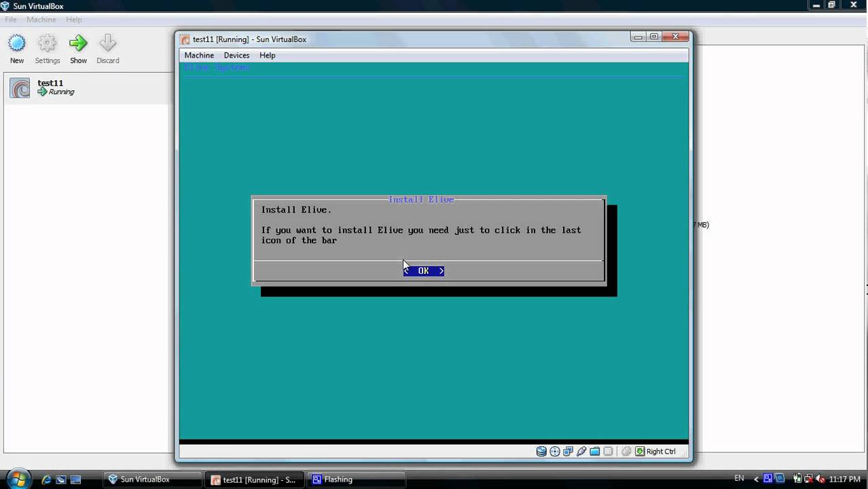Click EN language indicator in taskbar
868x489 pixels.
pos(739,479)
